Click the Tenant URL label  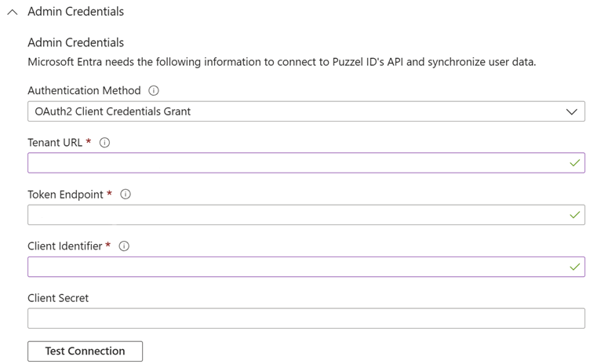point(55,143)
